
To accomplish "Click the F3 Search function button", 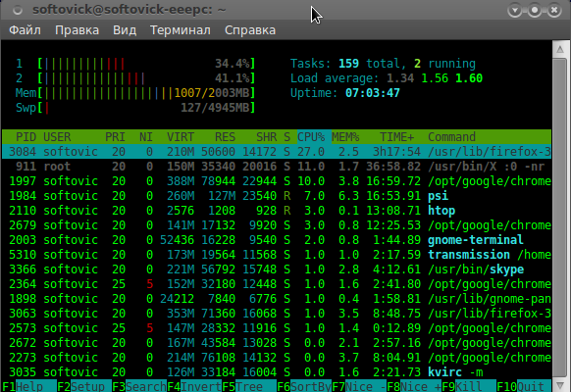I will (x=139, y=386).
